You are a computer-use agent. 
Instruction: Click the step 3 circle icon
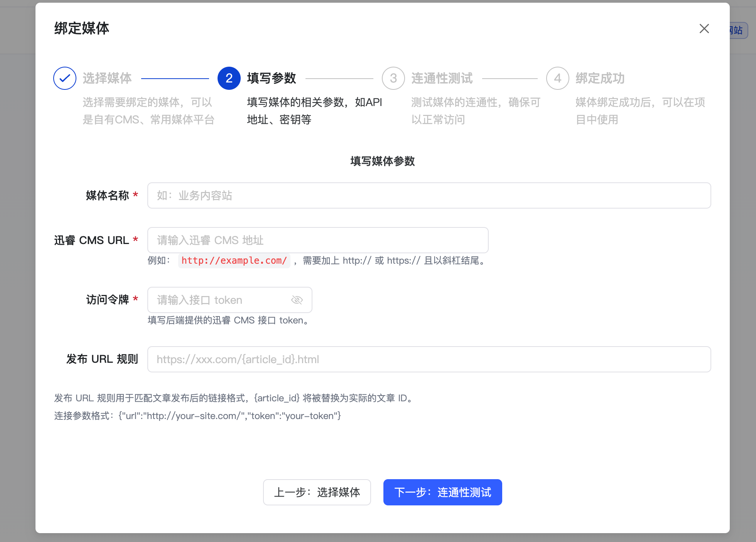393,78
